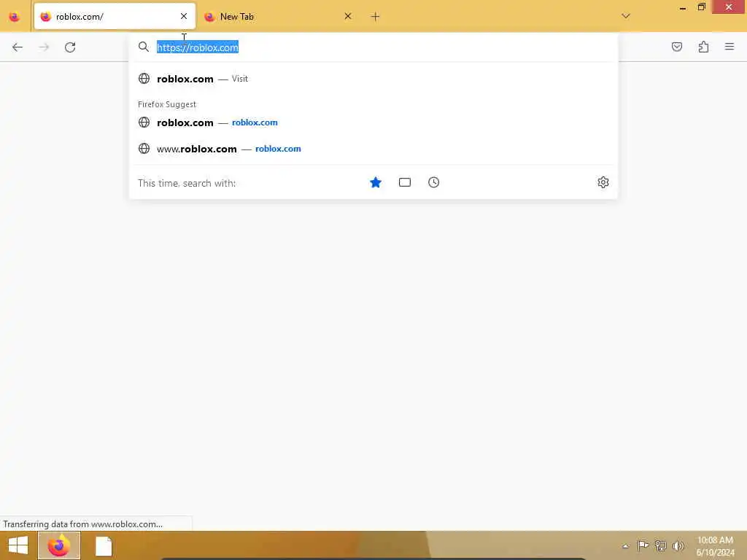
Task: Click the Firefox Suggest label
Action: (167, 104)
